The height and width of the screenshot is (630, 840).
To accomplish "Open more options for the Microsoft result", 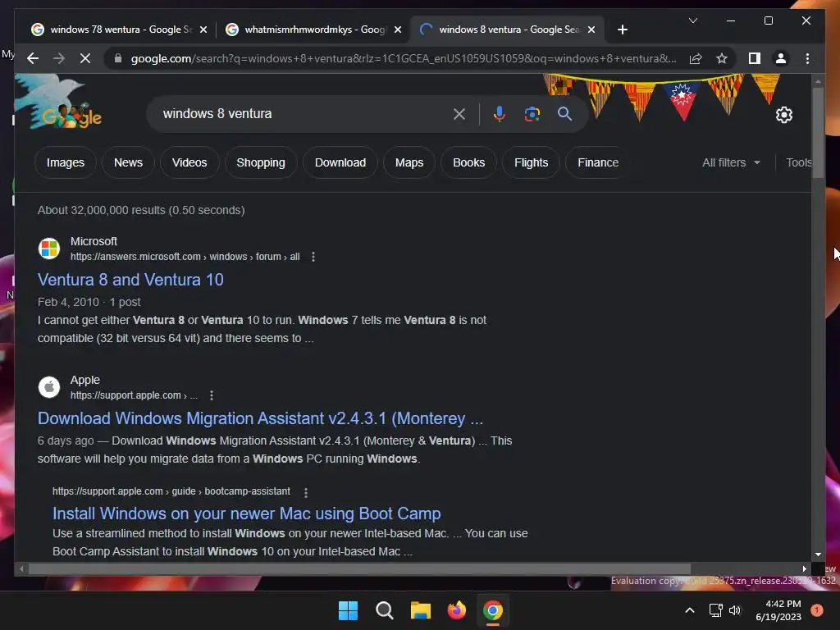I will point(313,257).
